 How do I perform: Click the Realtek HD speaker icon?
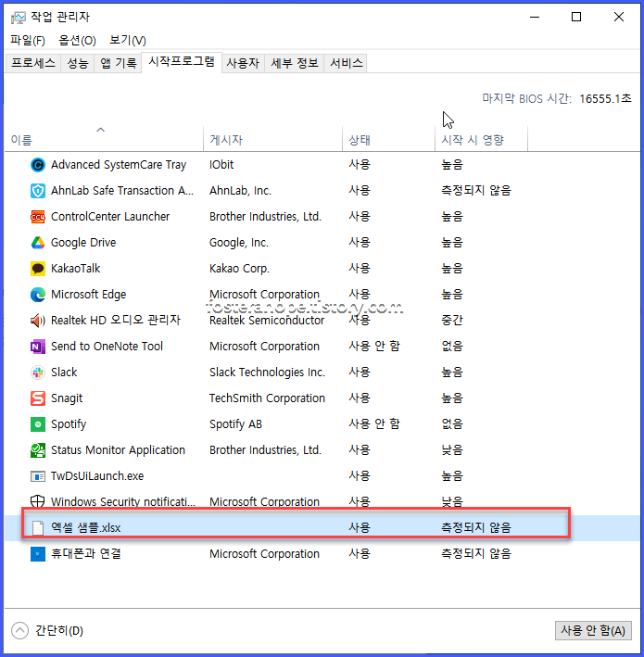click(x=38, y=321)
